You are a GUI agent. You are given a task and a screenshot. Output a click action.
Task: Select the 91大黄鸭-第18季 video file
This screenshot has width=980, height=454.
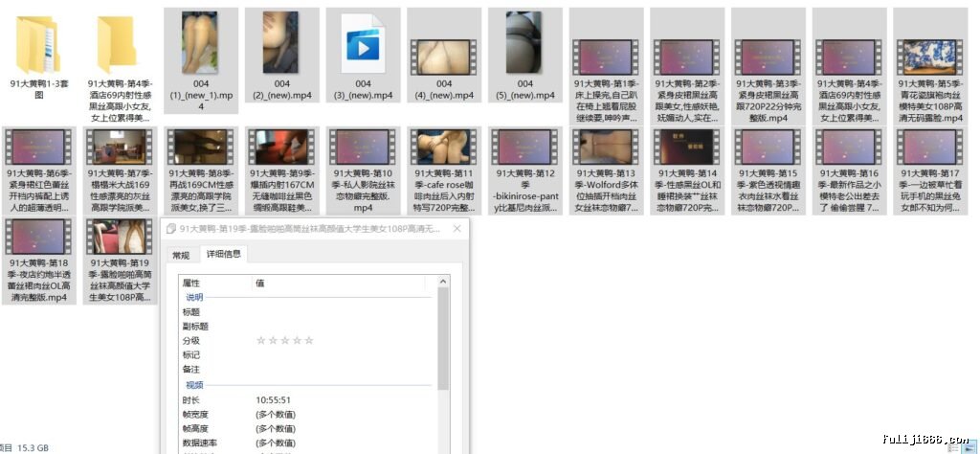tap(38, 261)
